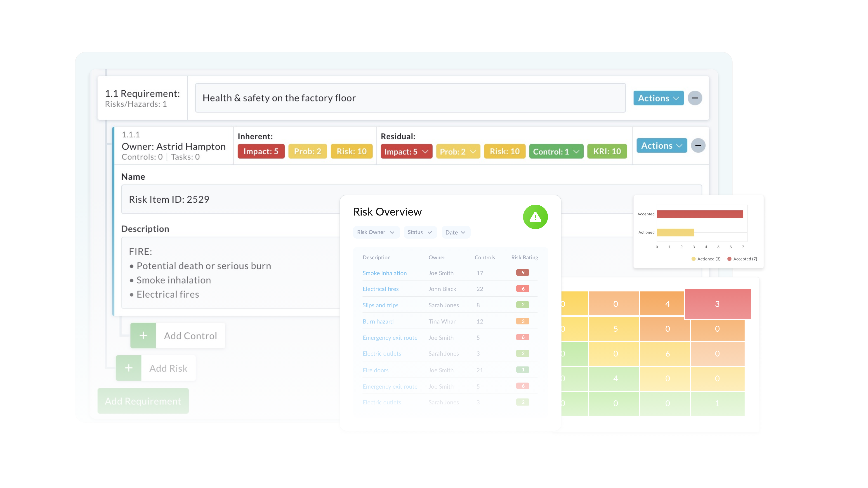Click owner John Black in the table
Viewport: 868px width, 488px height.
point(442,289)
